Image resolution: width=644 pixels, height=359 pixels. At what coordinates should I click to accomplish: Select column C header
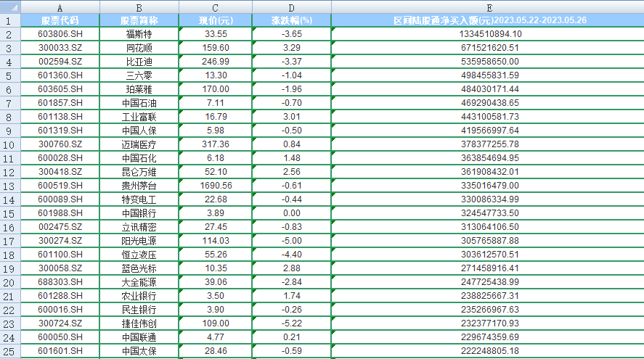tap(216, 7)
